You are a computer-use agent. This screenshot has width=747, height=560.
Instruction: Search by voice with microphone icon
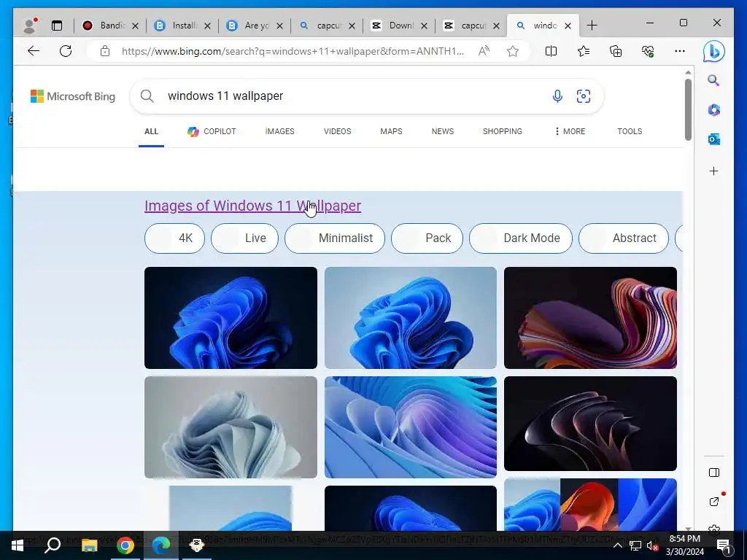point(557,96)
